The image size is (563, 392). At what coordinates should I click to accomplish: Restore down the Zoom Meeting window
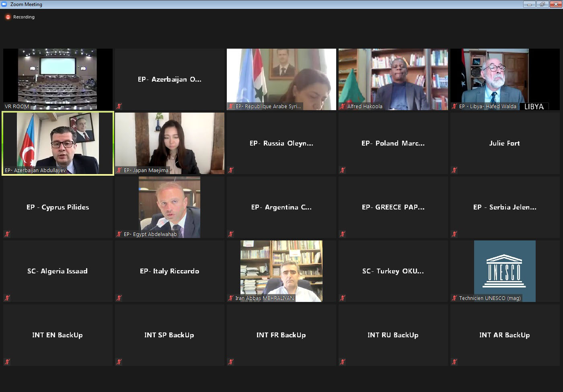(x=542, y=4)
